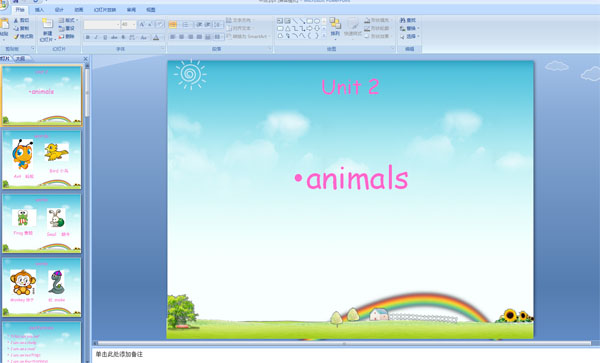Switch to 幻灯片放映 (Slide Show) tab

(x=105, y=10)
